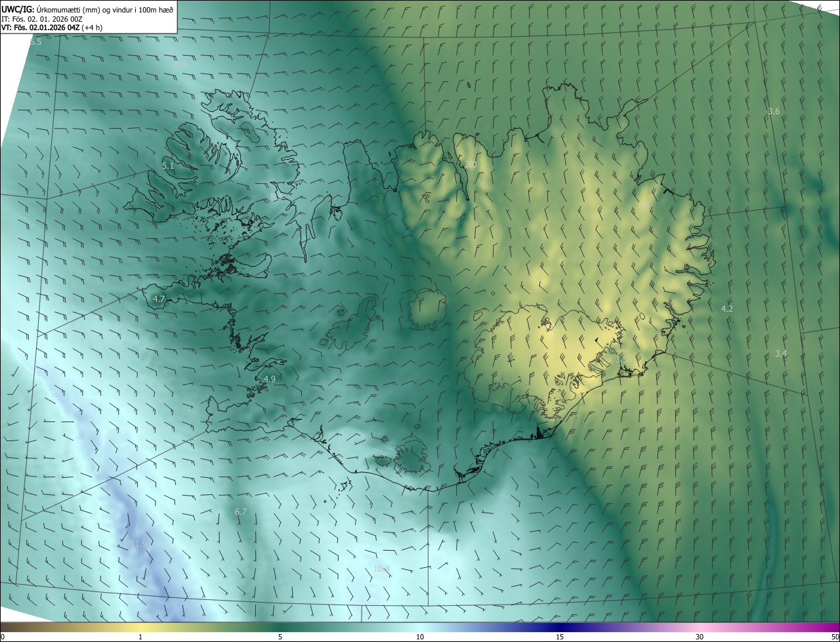Image resolution: width=840 pixels, height=642 pixels.
Task: Click the map value 6.5 below the title box
Action: coord(35,41)
